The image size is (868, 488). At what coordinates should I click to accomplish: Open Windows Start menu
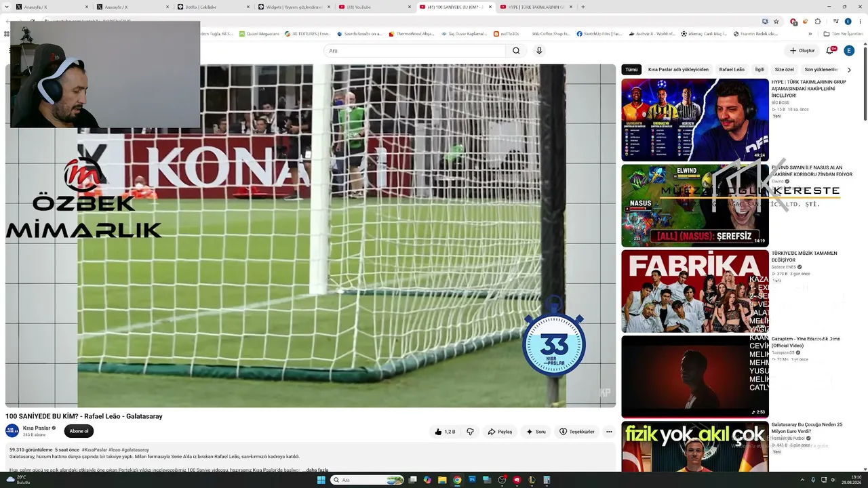pos(321,480)
